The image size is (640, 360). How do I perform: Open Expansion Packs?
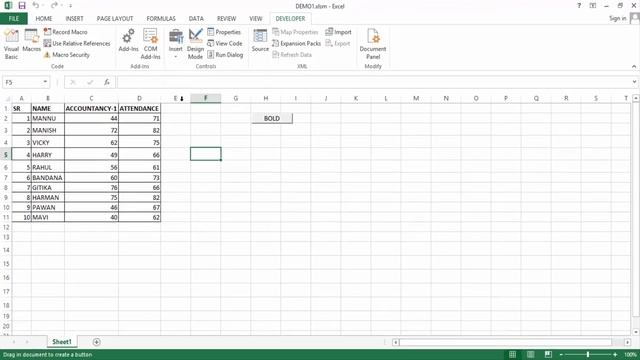pos(297,43)
